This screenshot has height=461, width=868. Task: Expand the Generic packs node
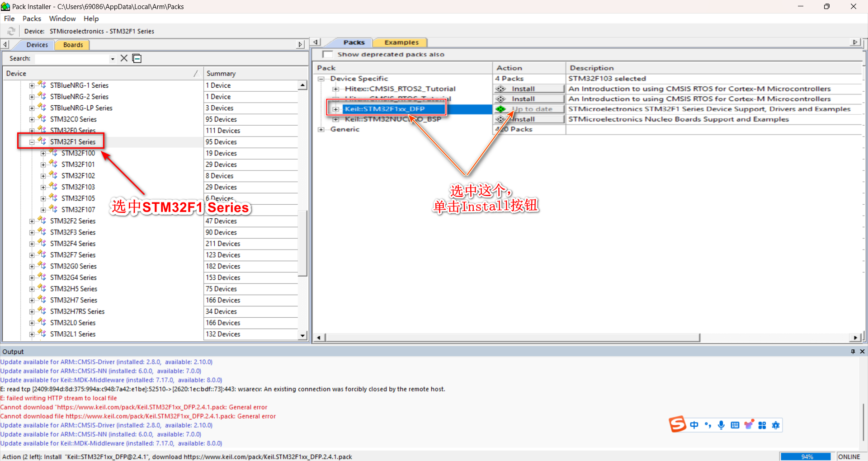click(321, 130)
